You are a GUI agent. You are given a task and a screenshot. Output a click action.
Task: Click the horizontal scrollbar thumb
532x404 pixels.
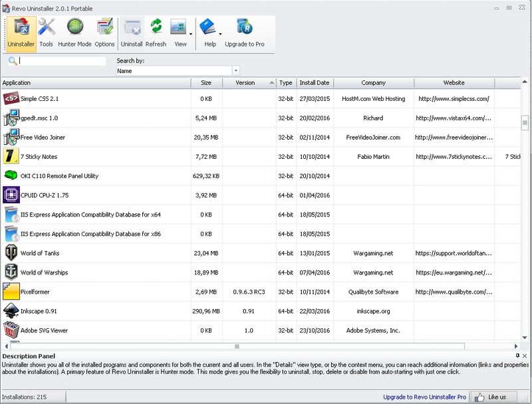pyautogui.click(x=237, y=346)
